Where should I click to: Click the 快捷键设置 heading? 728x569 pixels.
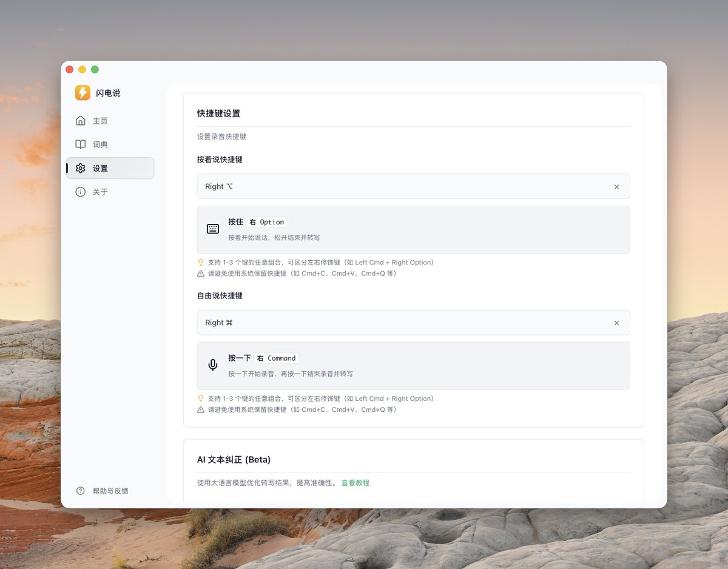(218, 113)
